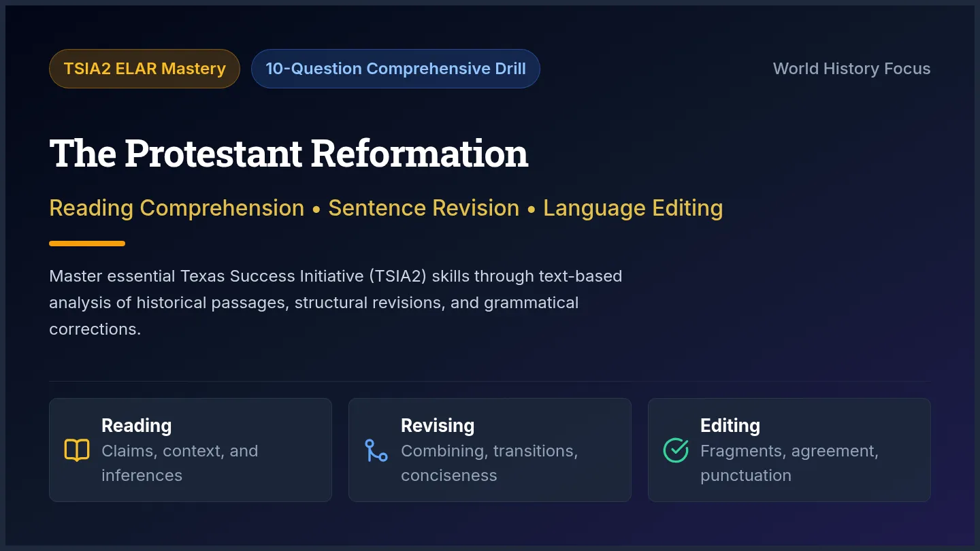980x551 pixels.
Task: Open the Editing skills card
Action: click(x=789, y=450)
